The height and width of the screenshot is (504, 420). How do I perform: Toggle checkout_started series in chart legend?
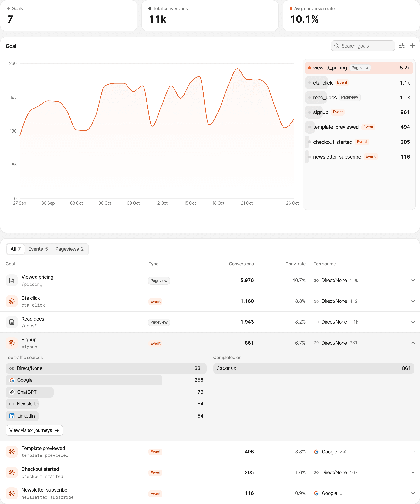(359, 142)
